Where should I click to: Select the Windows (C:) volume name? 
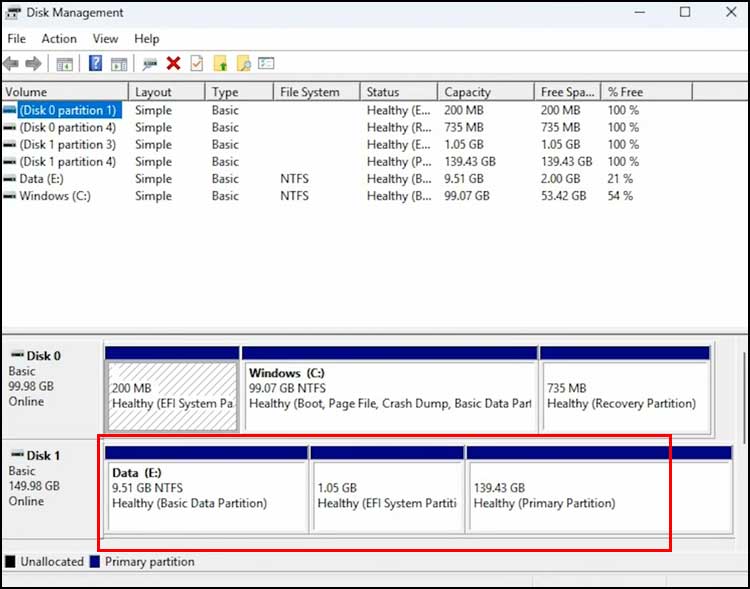point(55,196)
